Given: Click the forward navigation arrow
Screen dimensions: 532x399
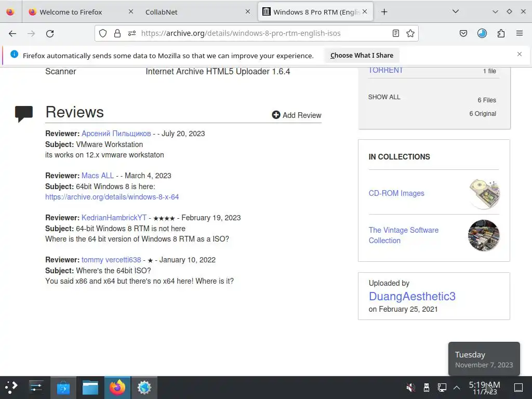Looking at the screenshot, I should pos(31,33).
